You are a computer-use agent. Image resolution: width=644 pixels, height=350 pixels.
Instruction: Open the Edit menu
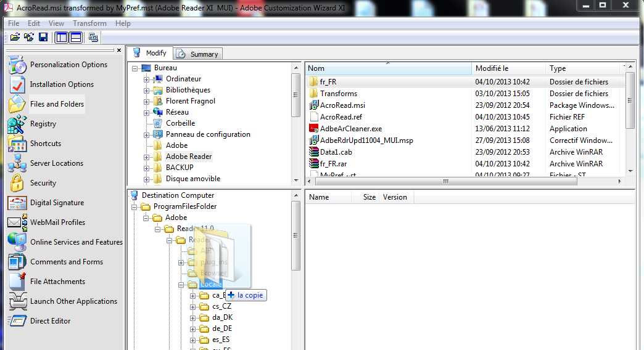(34, 23)
